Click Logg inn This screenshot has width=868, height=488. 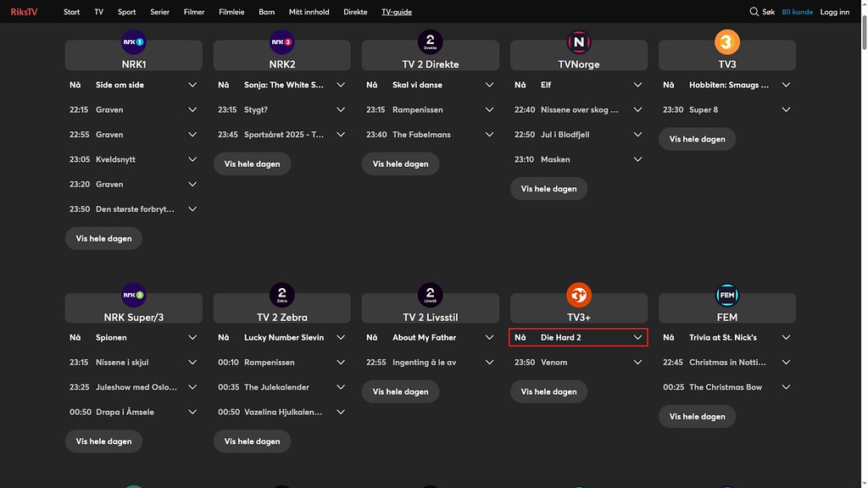[835, 12]
